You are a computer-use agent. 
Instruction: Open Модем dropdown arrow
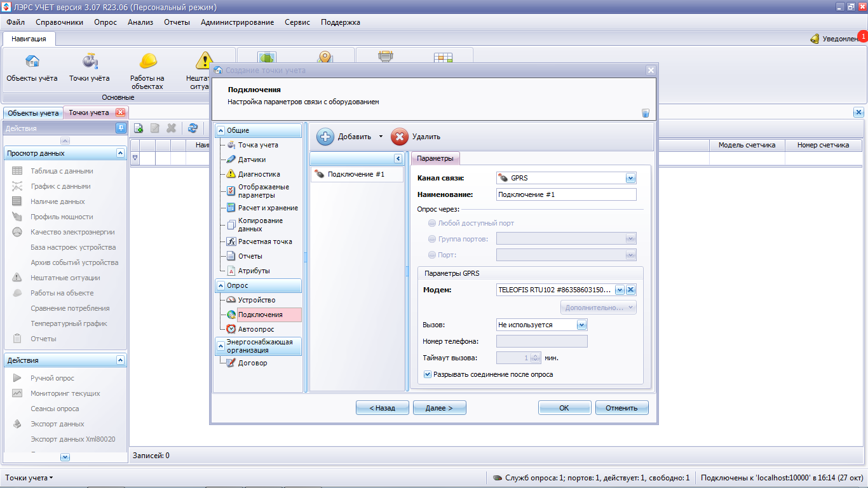click(620, 290)
